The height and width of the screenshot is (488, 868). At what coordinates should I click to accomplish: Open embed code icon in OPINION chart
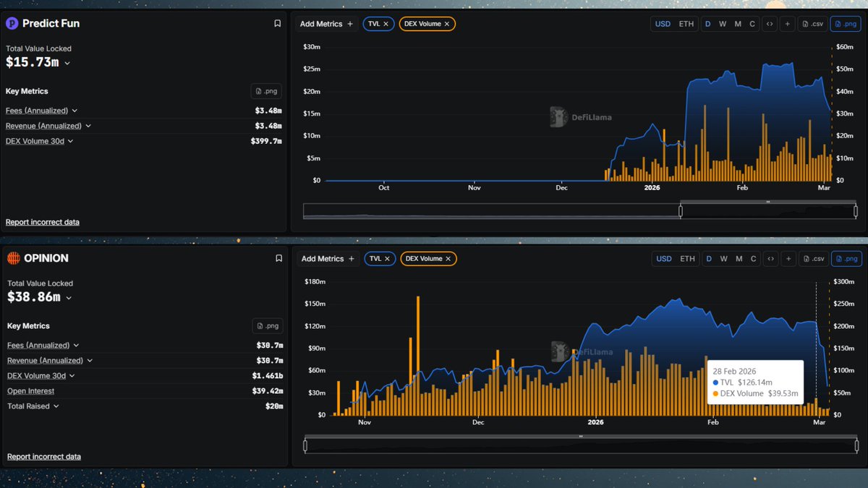(x=771, y=258)
